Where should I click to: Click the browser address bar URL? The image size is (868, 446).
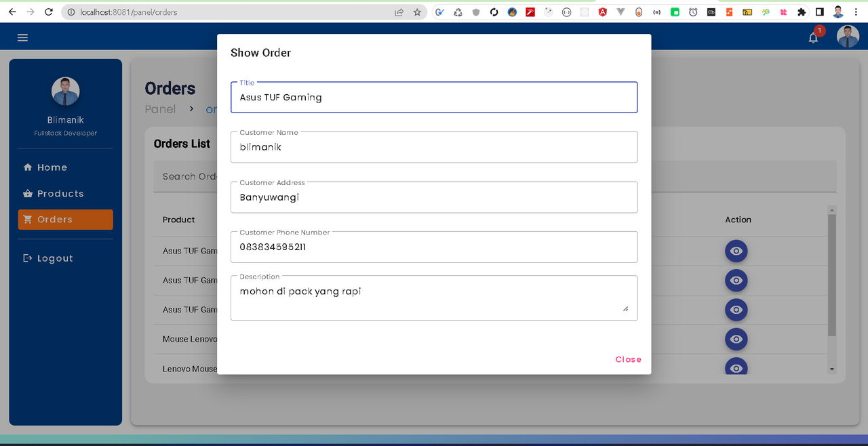(129, 12)
